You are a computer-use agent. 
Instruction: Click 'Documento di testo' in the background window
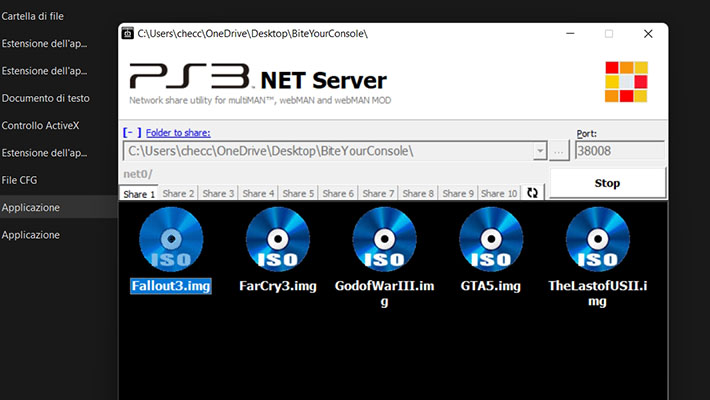45,98
